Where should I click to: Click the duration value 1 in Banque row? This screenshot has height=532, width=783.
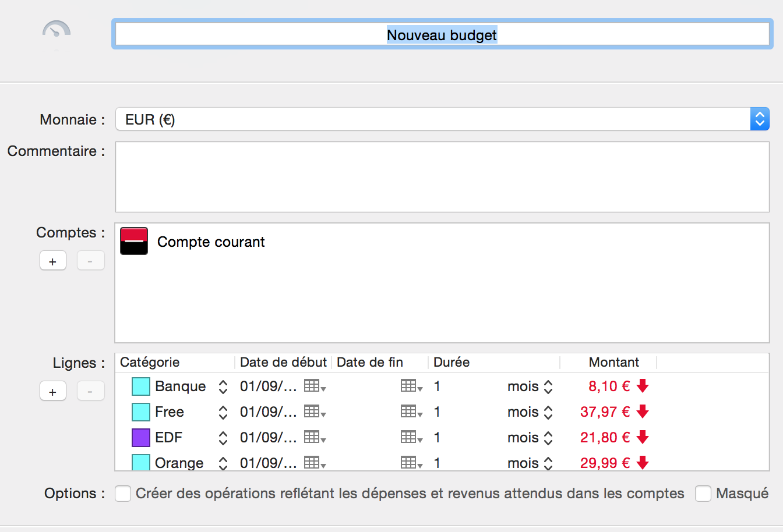click(x=437, y=386)
